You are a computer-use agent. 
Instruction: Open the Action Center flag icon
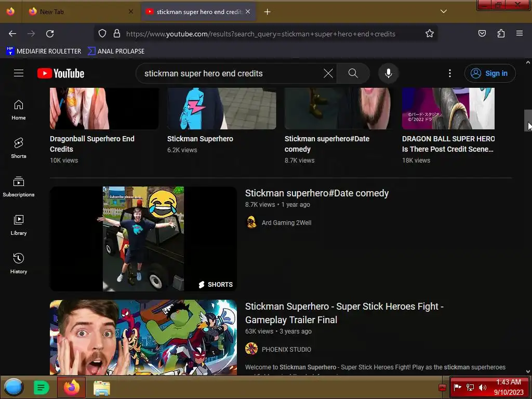click(x=457, y=388)
